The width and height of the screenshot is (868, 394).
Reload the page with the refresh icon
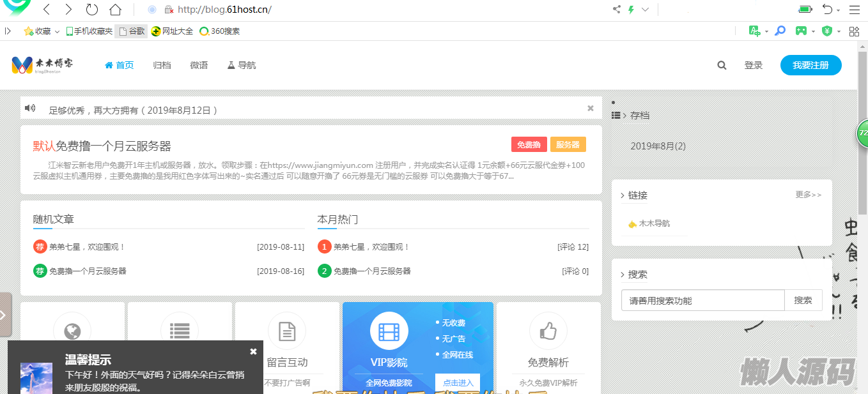click(92, 10)
